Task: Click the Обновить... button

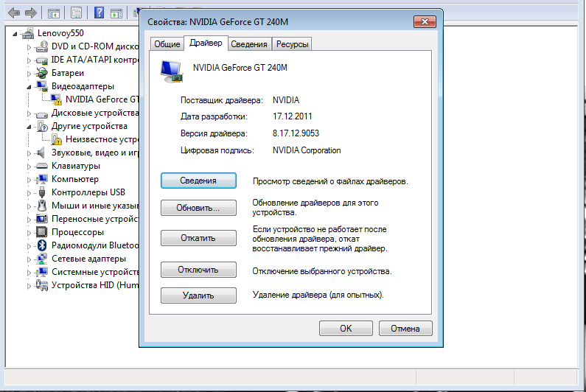Action: (x=198, y=208)
